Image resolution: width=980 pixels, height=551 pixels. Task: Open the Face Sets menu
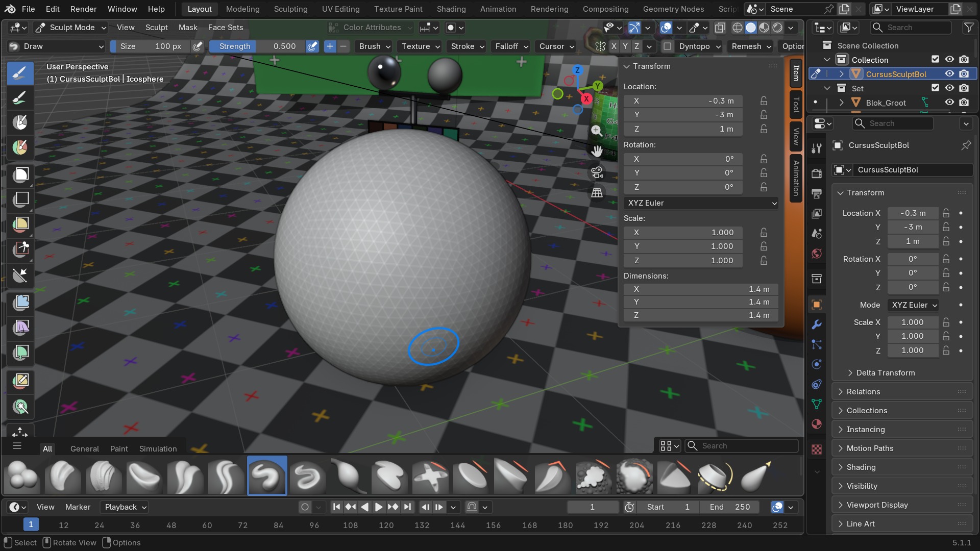pyautogui.click(x=226, y=28)
